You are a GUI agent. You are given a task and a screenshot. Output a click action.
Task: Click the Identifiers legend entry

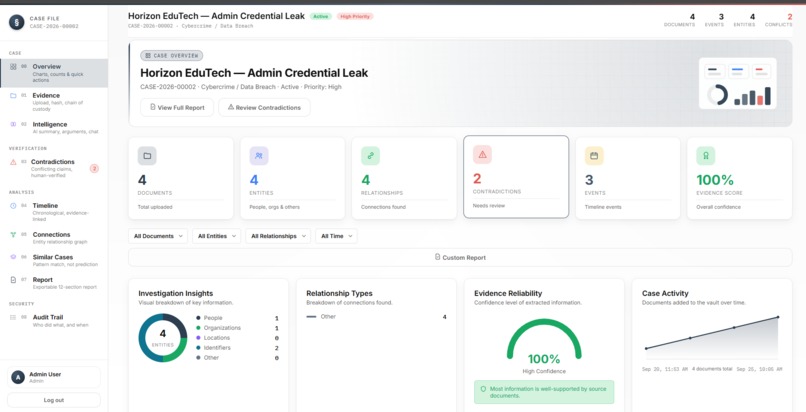tap(237, 348)
